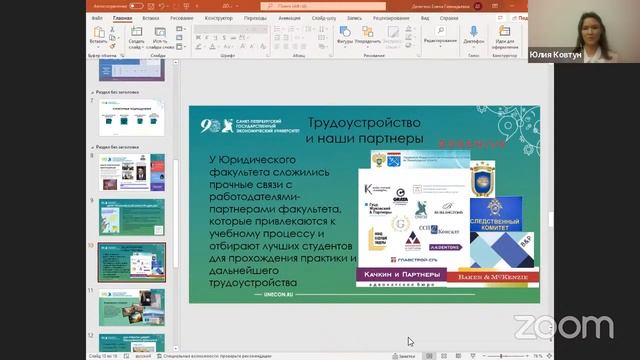Toggle Italic formatting (К)
Screen dimensions: 640x360
207,38
